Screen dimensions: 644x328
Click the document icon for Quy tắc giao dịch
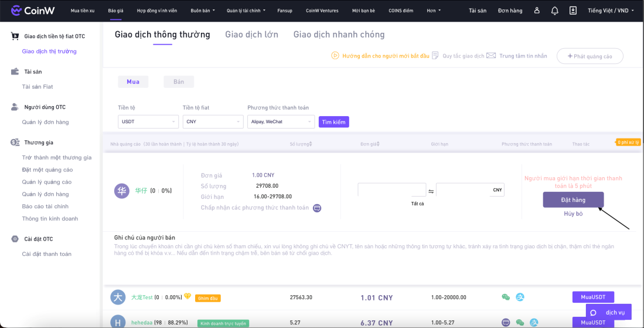click(435, 56)
